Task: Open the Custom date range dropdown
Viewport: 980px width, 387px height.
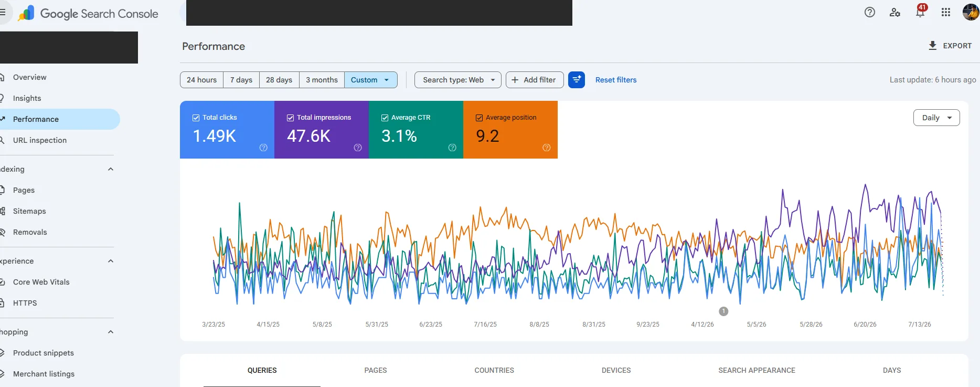Action: 371,80
